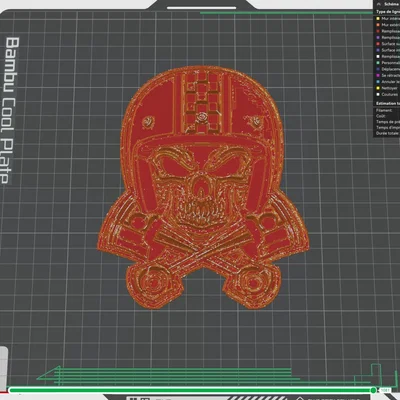Open the Type de ligne view selector

388,12
